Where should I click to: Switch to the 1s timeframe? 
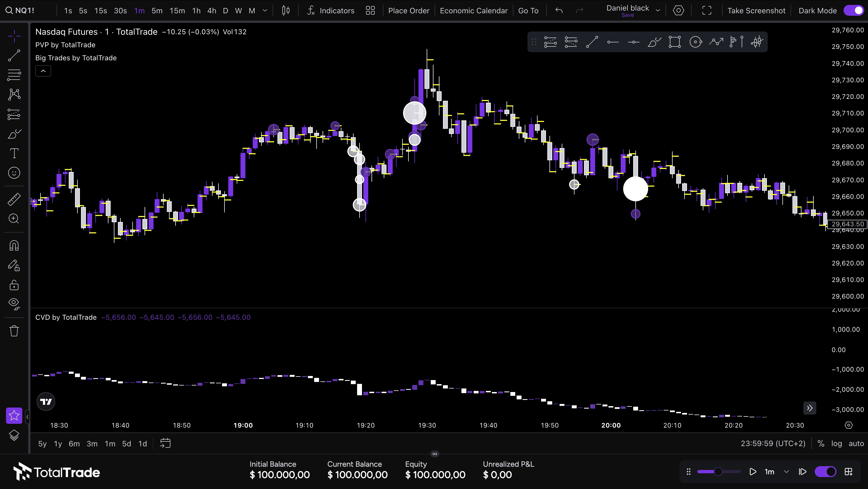coord(68,11)
